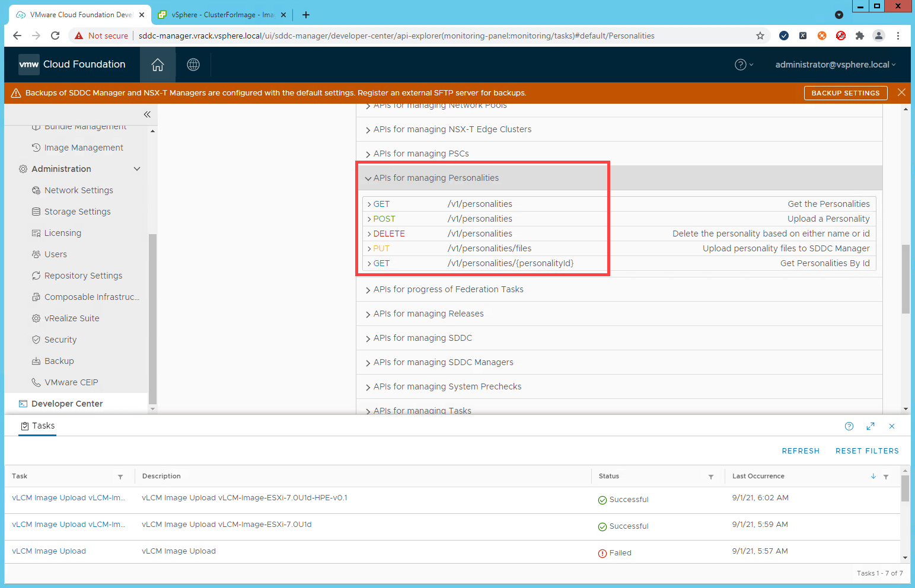915x588 pixels.
Task: Open administrator@vsphere.local user menu
Action: 836,65
